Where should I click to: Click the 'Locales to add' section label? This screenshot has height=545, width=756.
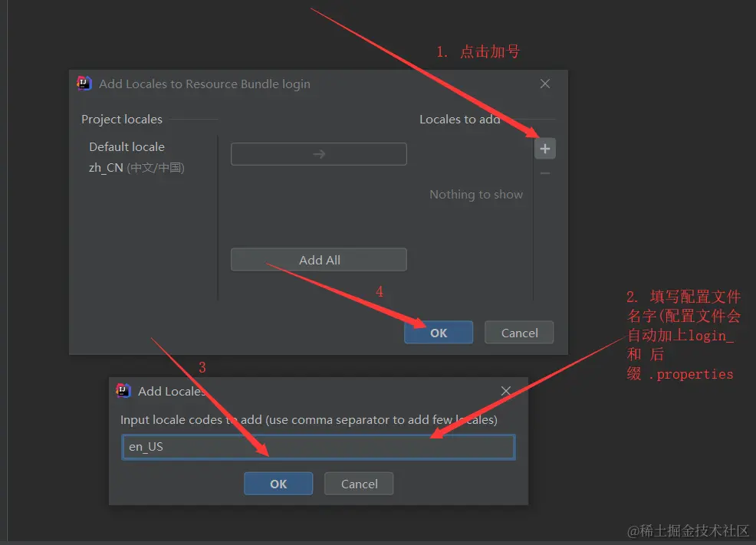click(x=459, y=120)
